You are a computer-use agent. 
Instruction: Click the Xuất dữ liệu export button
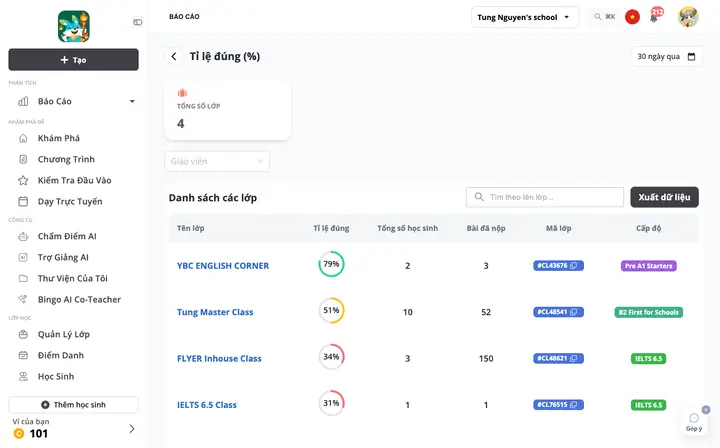(664, 197)
